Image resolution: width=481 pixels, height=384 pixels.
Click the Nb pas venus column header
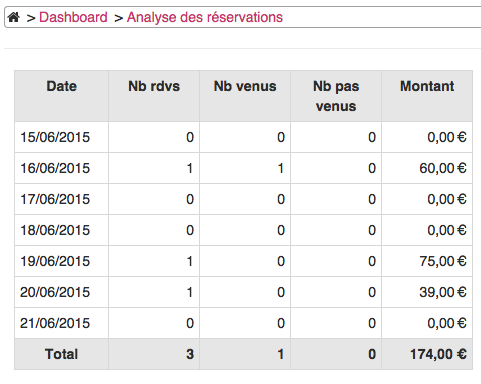[x=336, y=96]
